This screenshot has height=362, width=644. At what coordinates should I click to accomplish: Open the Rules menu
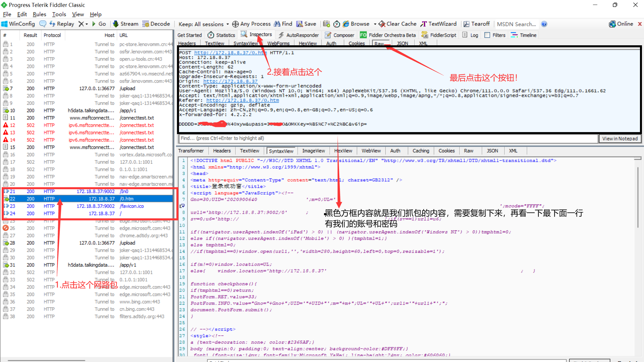click(x=39, y=14)
